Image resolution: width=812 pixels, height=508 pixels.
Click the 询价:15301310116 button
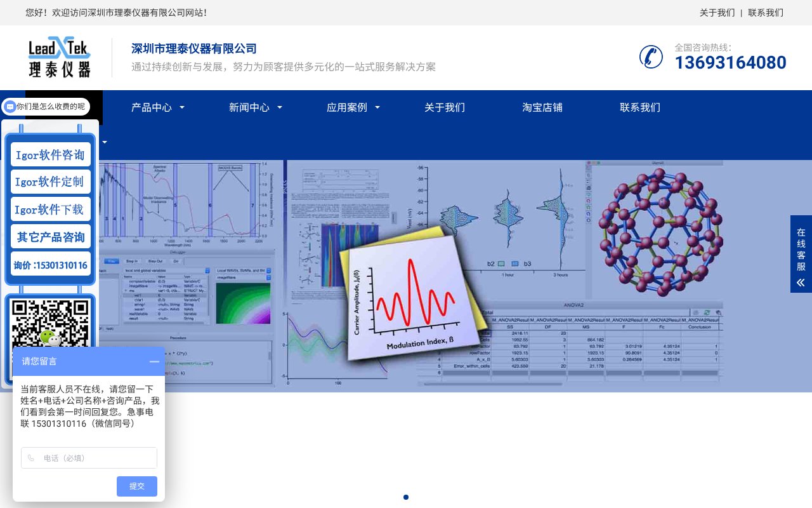(x=50, y=265)
